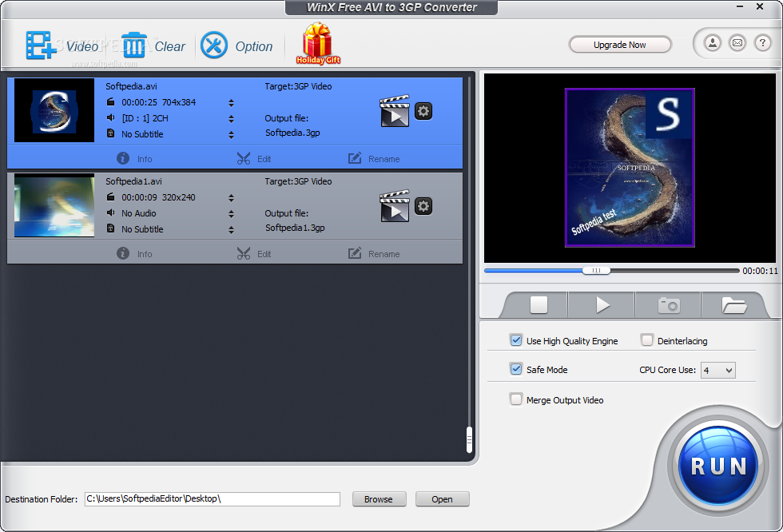Click the Target:3GP Video label of Softpedia.avi
783x532 pixels.
click(x=298, y=86)
